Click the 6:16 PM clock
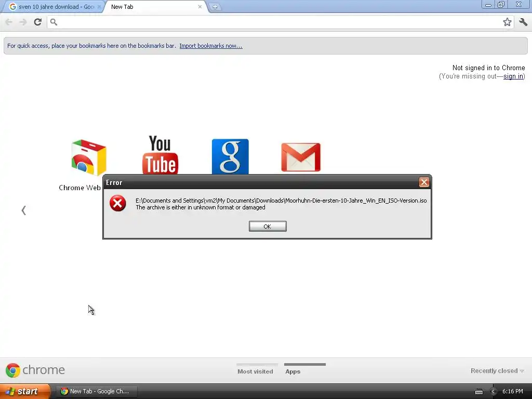The width and height of the screenshot is (532, 399). click(x=512, y=391)
